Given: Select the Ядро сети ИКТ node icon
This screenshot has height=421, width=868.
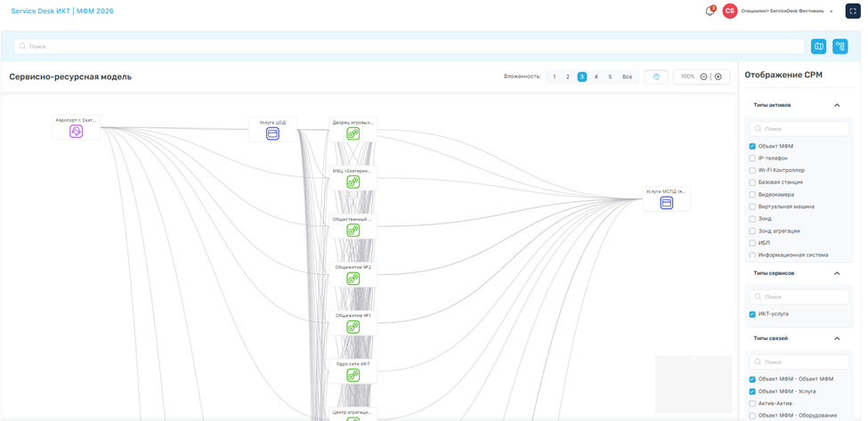Looking at the screenshot, I should [353, 375].
